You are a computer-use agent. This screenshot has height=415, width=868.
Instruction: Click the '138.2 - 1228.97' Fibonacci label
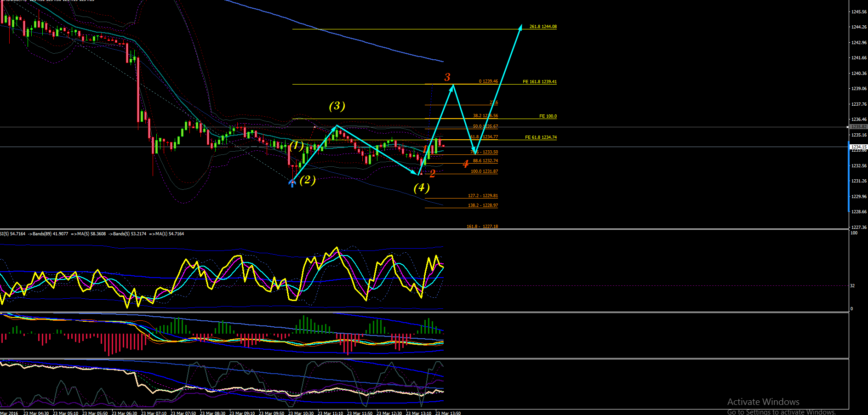(x=483, y=205)
